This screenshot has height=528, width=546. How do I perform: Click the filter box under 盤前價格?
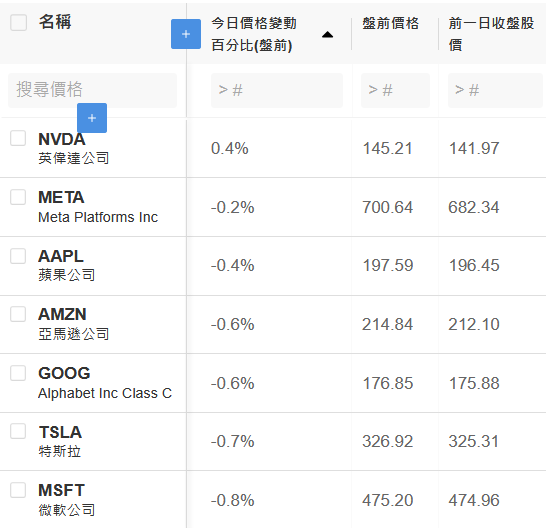[395, 90]
